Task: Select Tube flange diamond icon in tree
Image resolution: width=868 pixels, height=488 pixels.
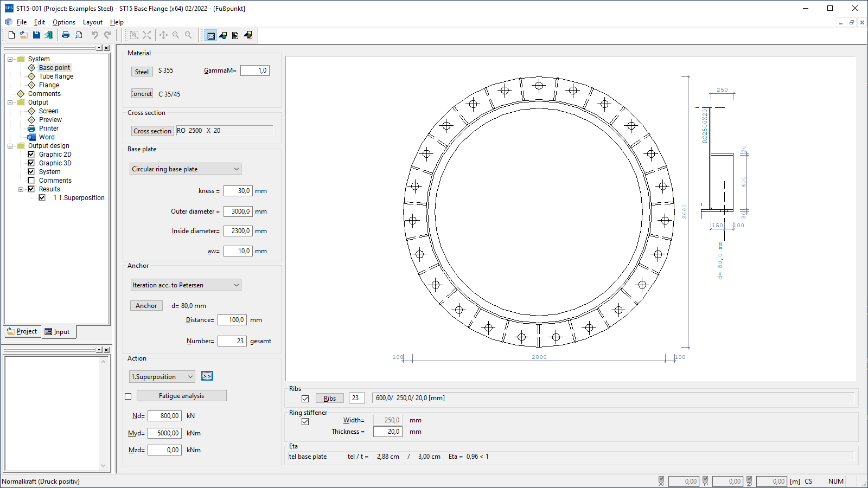Action: point(31,76)
